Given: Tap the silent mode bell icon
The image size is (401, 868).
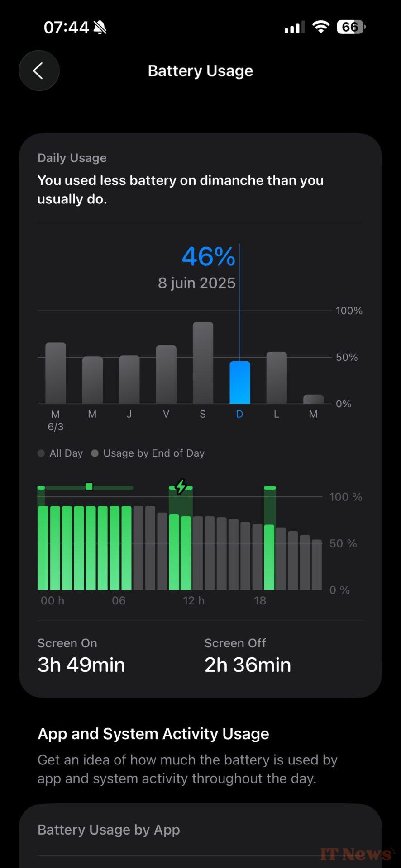Looking at the screenshot, I should (x=100, y=28).
